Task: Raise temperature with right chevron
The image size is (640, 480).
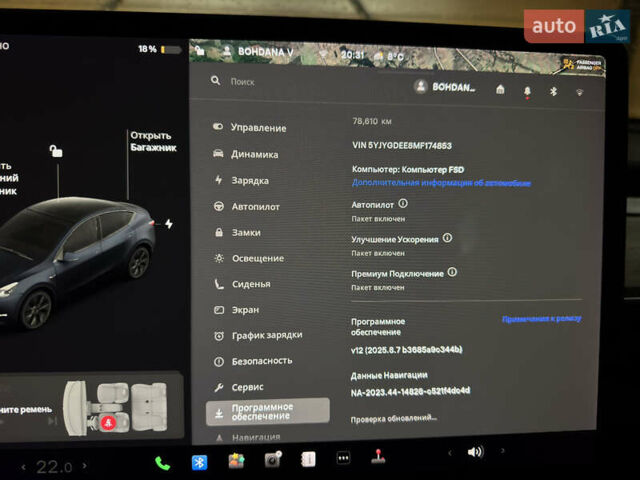Action: (84, 465)
